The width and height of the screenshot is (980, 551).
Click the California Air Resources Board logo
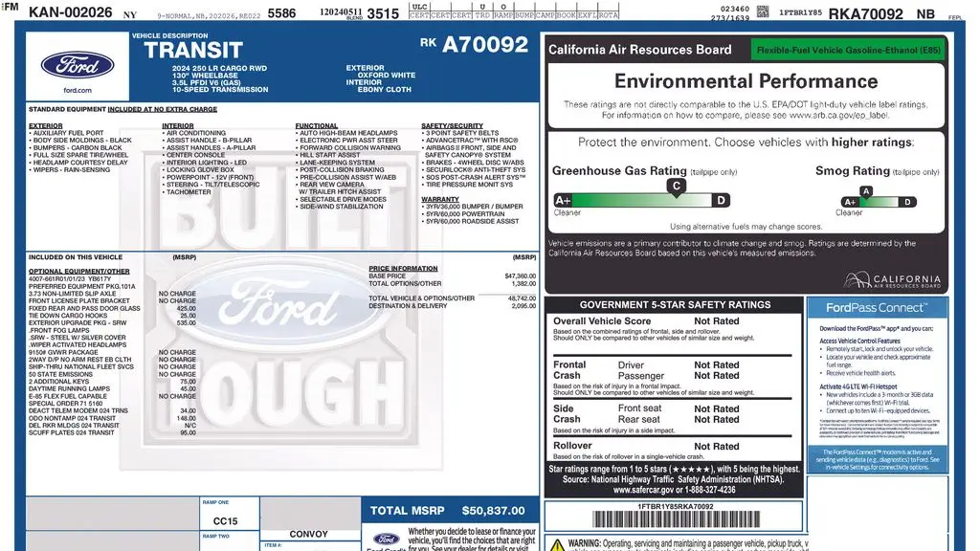[x=892, y=280]
